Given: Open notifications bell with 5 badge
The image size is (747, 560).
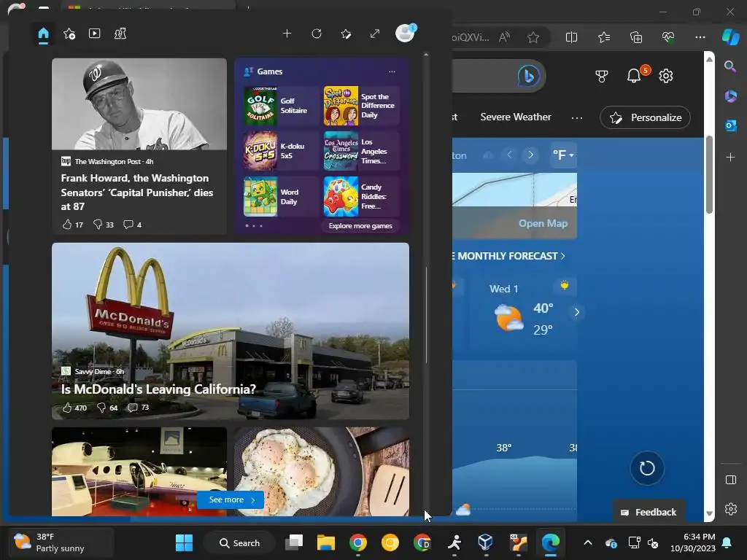Looking at the screenshot, I should 635,75.
